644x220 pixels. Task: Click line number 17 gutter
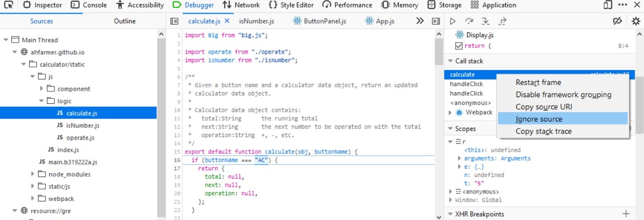tap(177, 169)
